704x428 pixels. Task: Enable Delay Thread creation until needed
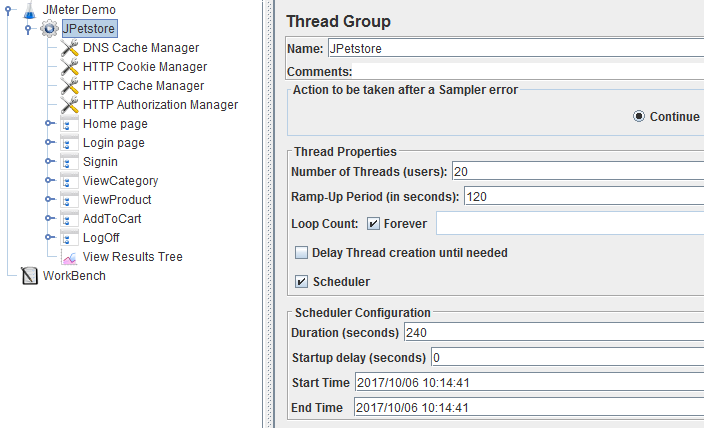pos(301,253)
